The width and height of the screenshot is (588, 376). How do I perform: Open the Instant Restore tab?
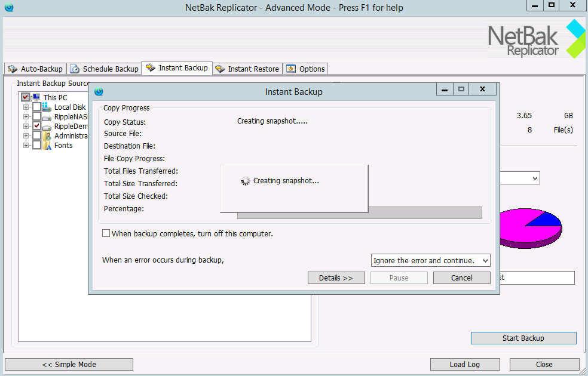(248, 69)
